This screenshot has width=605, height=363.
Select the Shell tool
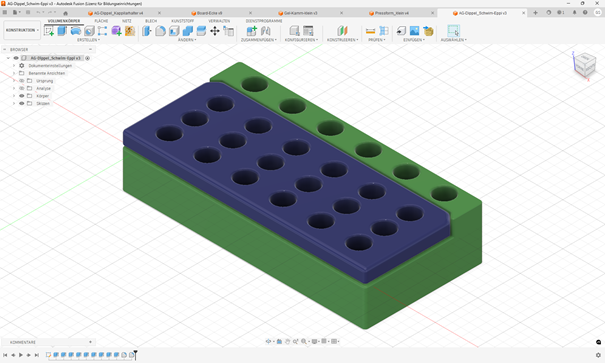[x=174, y=31]
